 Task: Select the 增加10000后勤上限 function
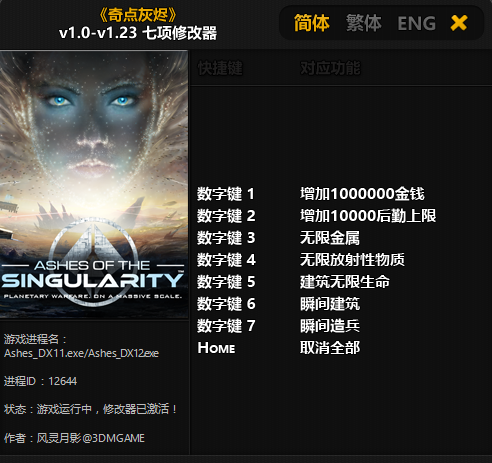368,216
